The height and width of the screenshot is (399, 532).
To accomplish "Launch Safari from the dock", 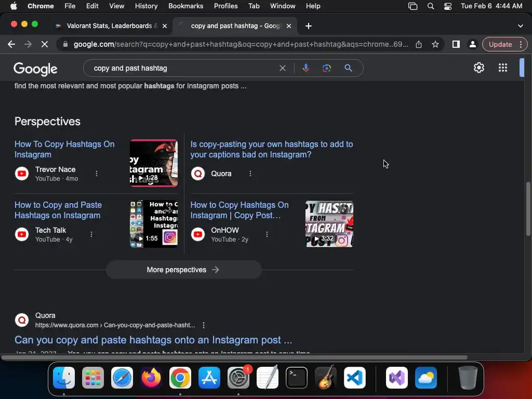I will pyautogui.click(x=122, y=378).
